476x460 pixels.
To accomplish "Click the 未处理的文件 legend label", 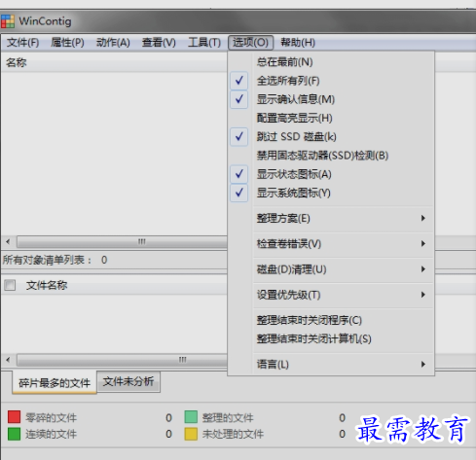I will [x=233, y=434].
